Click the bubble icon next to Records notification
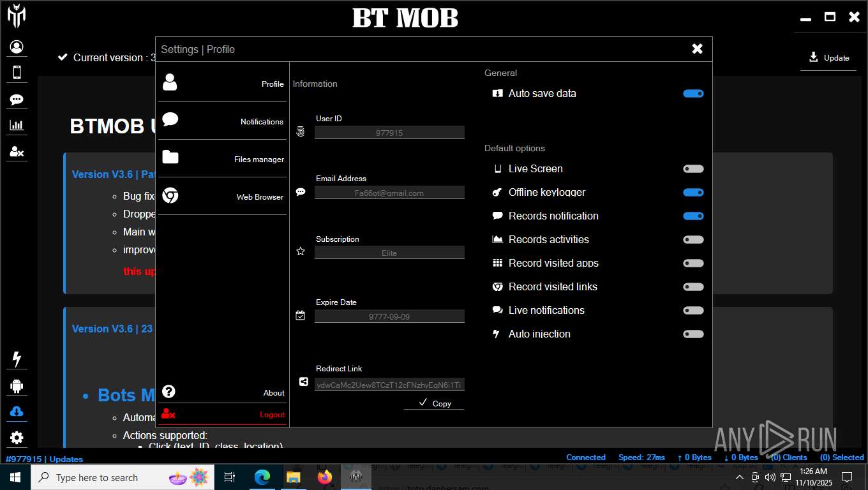868x490 pixels. 498,216
